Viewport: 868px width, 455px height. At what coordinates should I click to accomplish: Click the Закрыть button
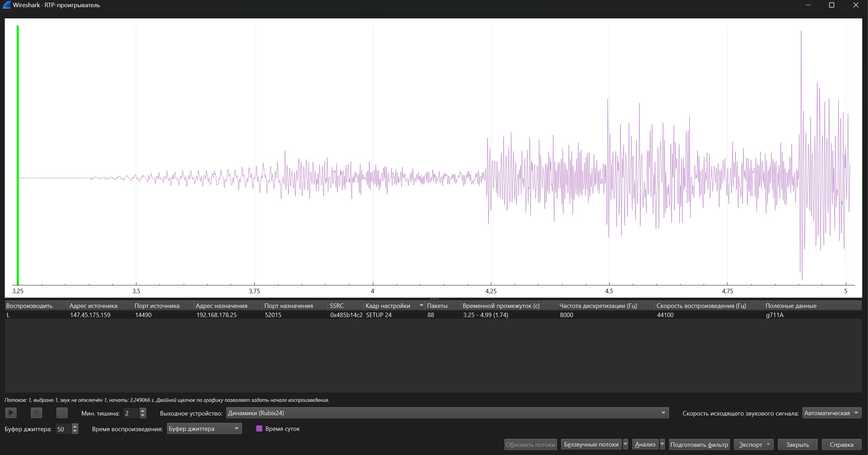tap(797, 444)
